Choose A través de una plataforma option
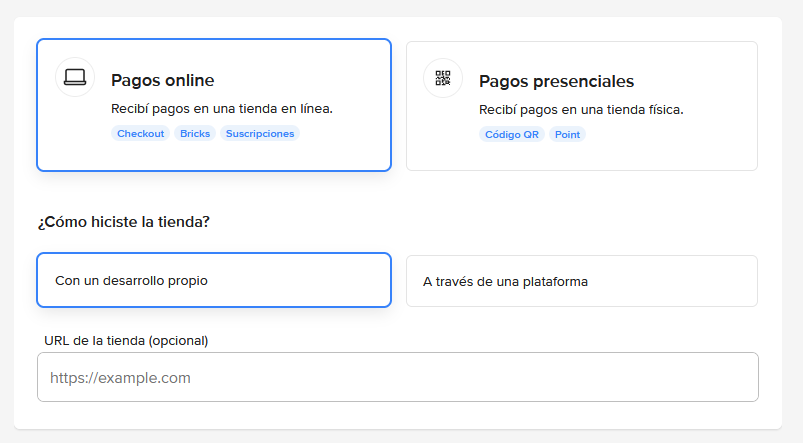803x443 pixels. [x=582, y=281]
